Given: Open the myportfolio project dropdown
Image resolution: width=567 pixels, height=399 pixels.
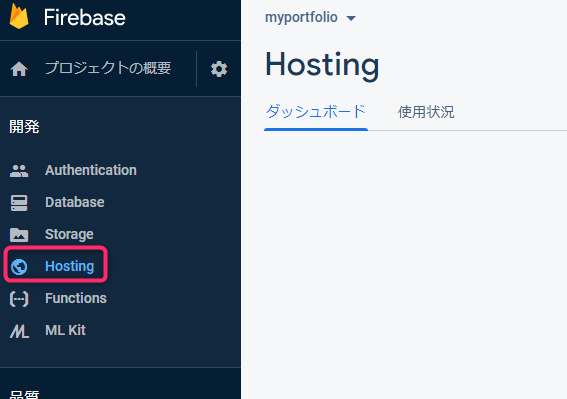Looking at the screenshot, I should tap(310, 17).
